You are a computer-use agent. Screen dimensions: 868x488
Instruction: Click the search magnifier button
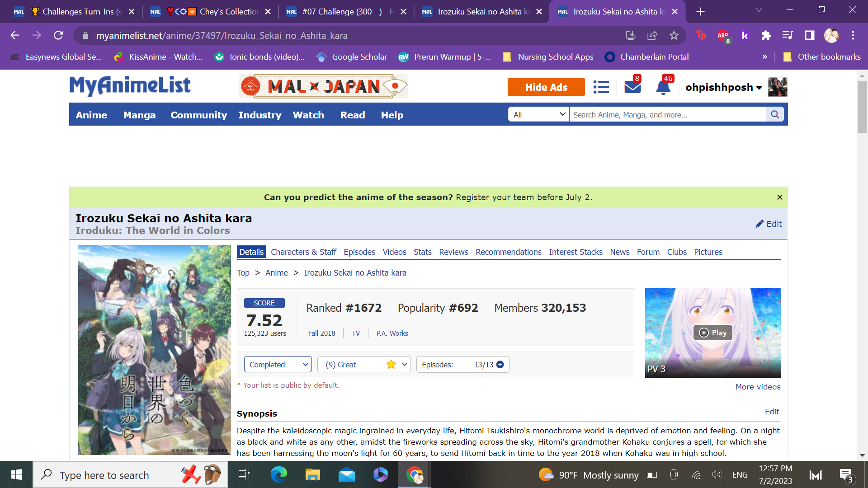(x=775, y=114)
